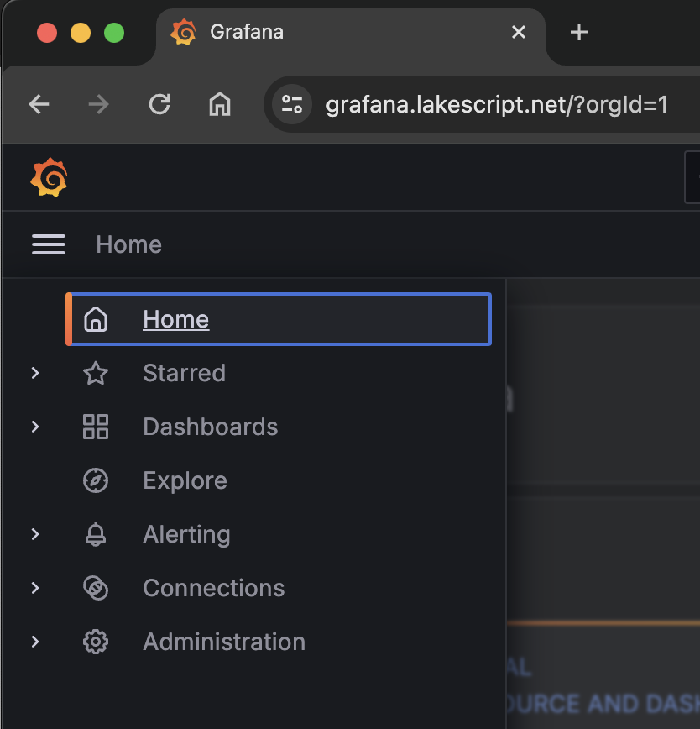Expand the Dashboards section chevron
The width and height of the screenshot is (700, 729).
tap(35, 427)
